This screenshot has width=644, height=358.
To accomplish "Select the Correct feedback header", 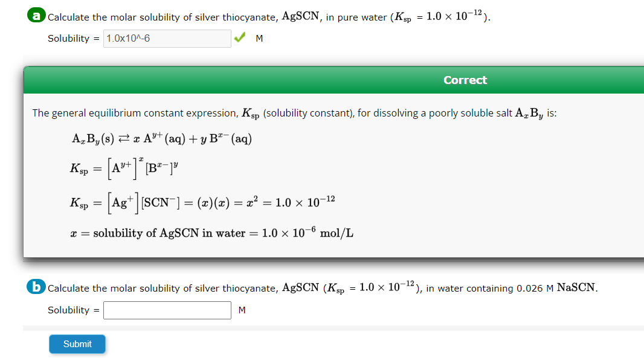I will 465,80.
